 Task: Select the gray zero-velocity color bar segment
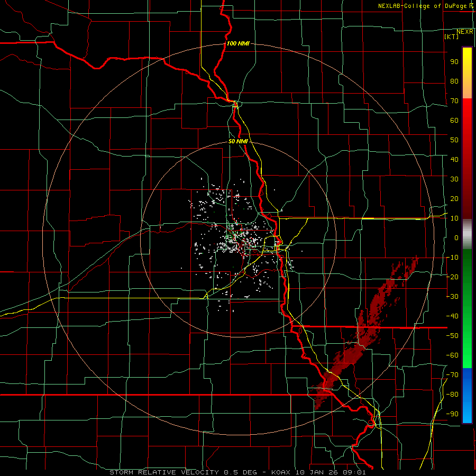[x=467, y=234]
